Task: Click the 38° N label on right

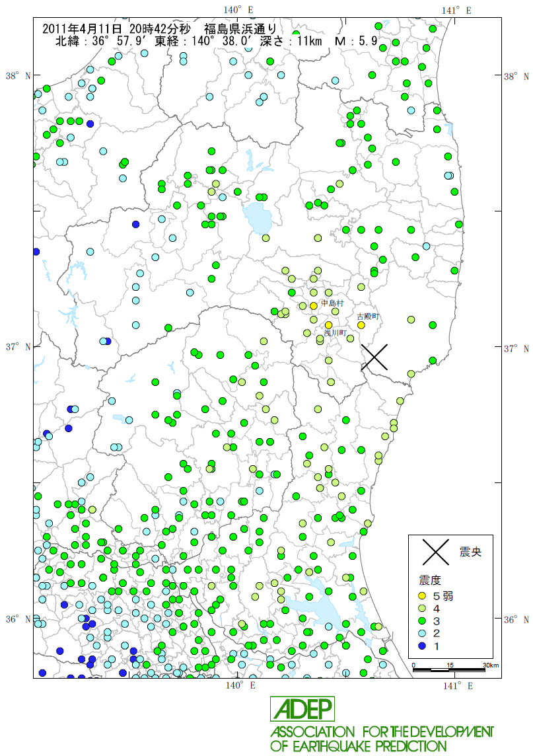Action: [516, 77]
